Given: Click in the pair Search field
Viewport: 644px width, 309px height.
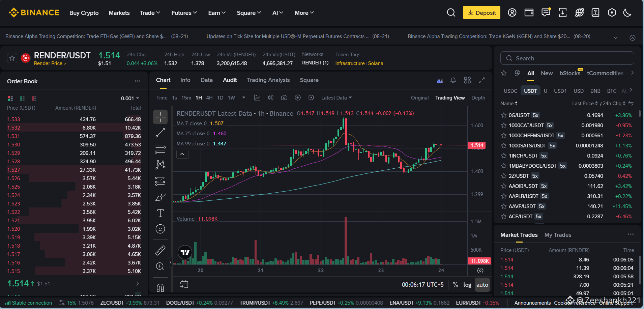Looking at the screenshot, I should click(x=567, y=58).
